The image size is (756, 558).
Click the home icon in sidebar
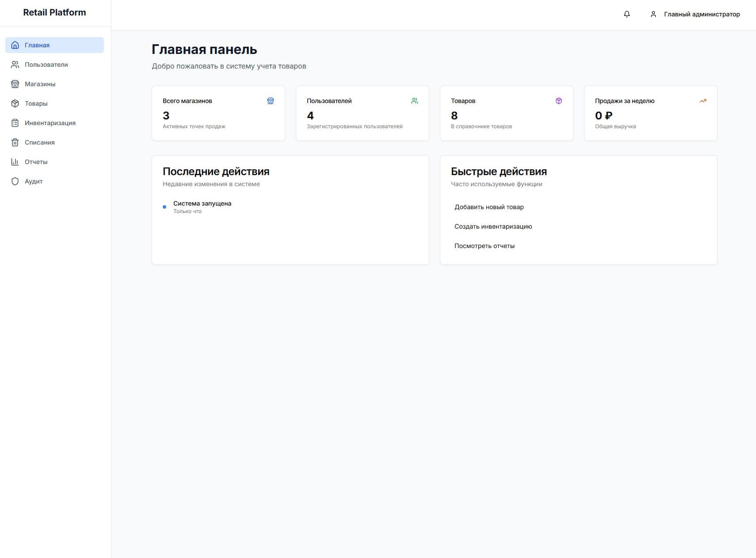15,45
